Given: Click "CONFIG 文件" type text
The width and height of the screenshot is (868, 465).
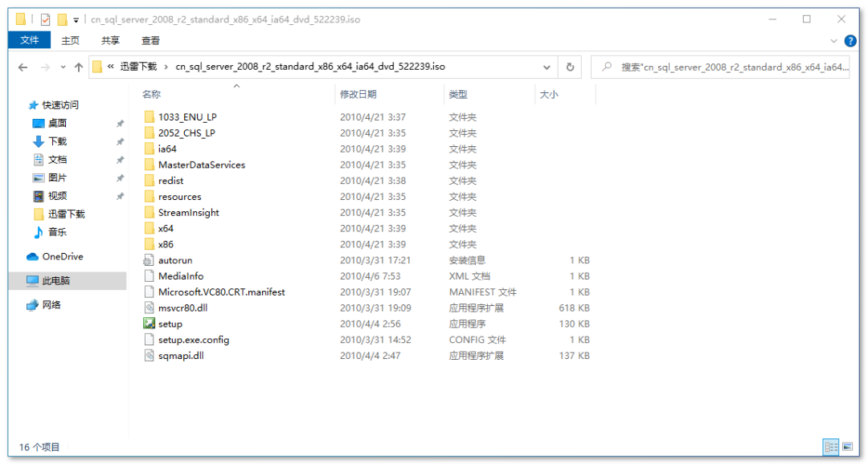Looking at the screenshot, I should [477, 340].
